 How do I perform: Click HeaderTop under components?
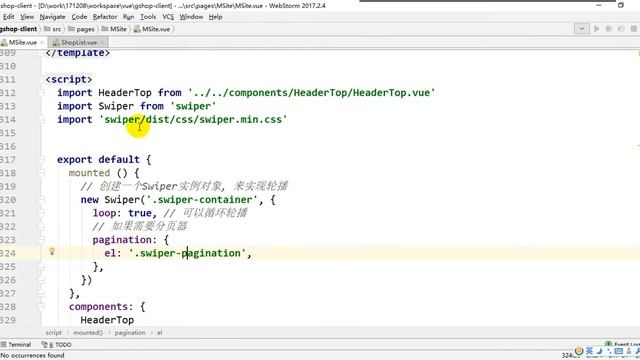point(107,320)
